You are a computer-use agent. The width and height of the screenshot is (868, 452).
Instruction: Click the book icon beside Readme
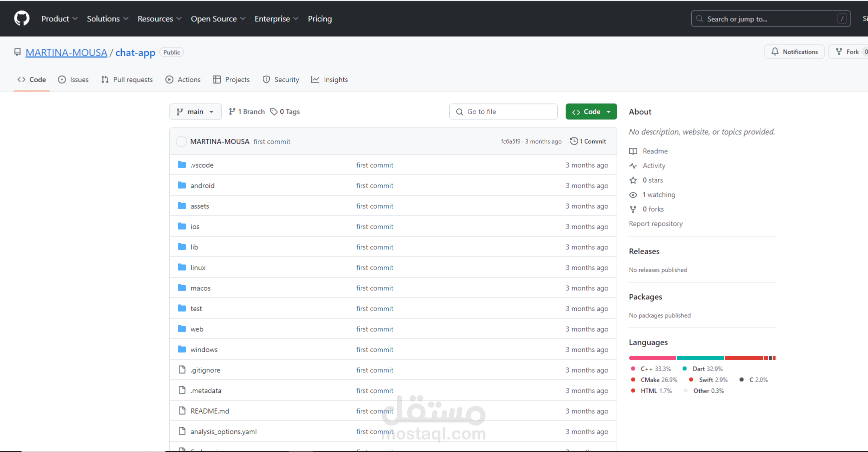[633, 151]
